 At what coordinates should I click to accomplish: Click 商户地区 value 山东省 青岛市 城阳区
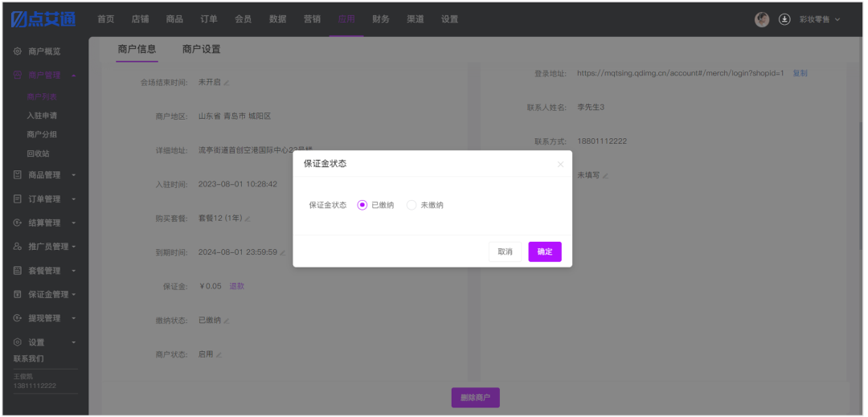(235, 117)
